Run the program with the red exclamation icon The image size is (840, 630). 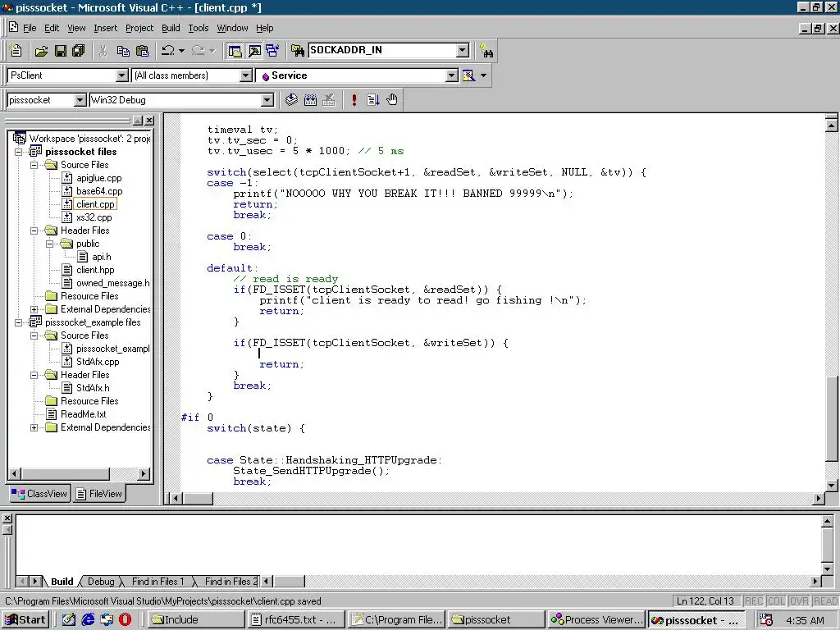click(354, 99)
